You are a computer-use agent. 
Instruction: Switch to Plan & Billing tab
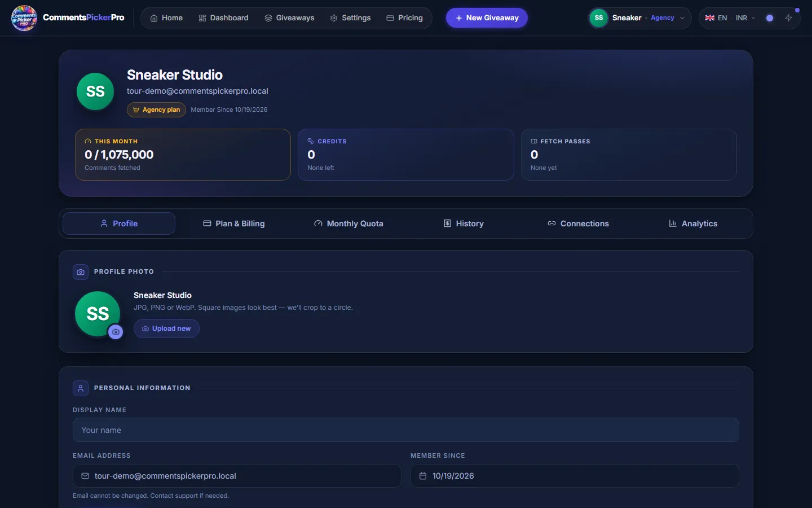click(x=234, y=224)
